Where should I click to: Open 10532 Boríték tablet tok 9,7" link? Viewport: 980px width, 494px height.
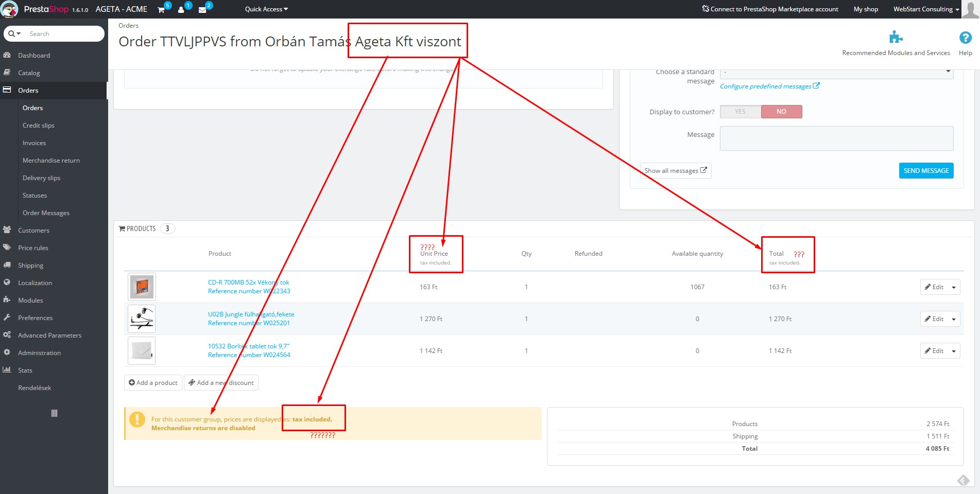(x=249, y=346)
